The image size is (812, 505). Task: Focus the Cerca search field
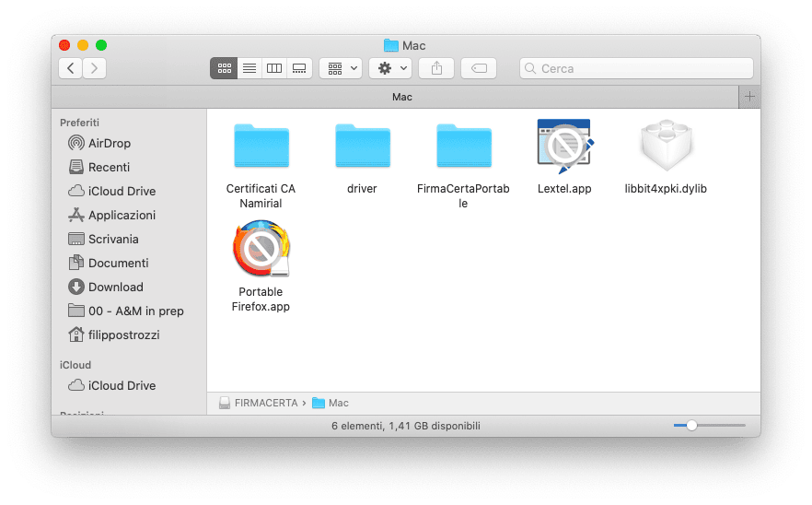click(636, 68)
